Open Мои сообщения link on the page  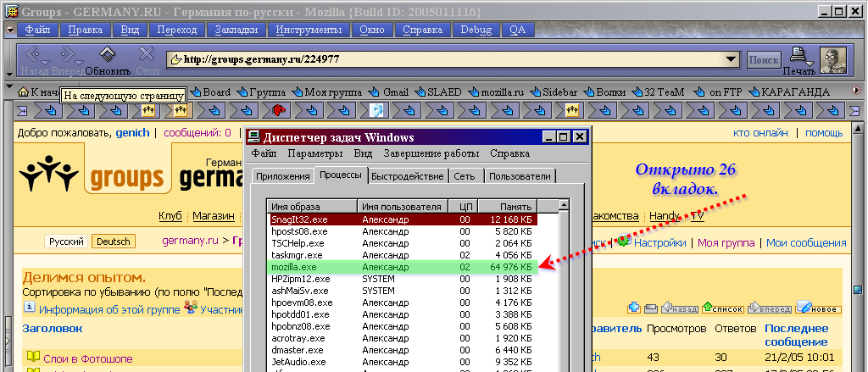click(x=807, y=242)
